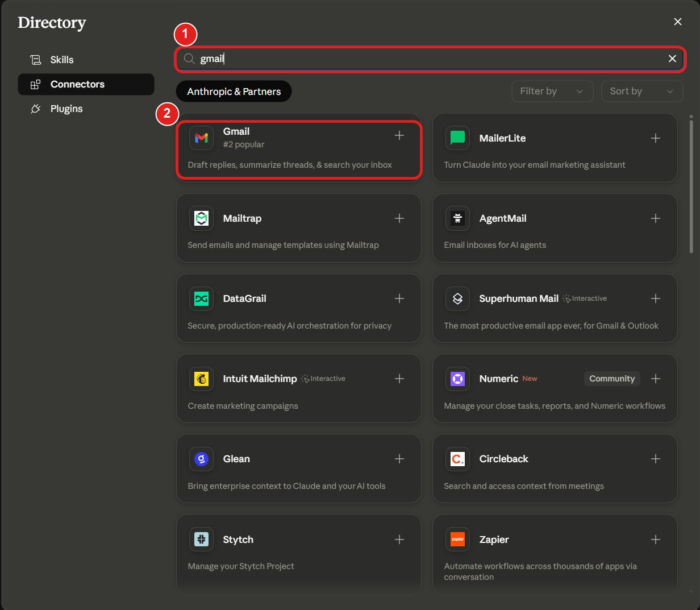The image size is (700, 610).
Task: Add the Circleback connector plus icon
Action: pos(656,459)
